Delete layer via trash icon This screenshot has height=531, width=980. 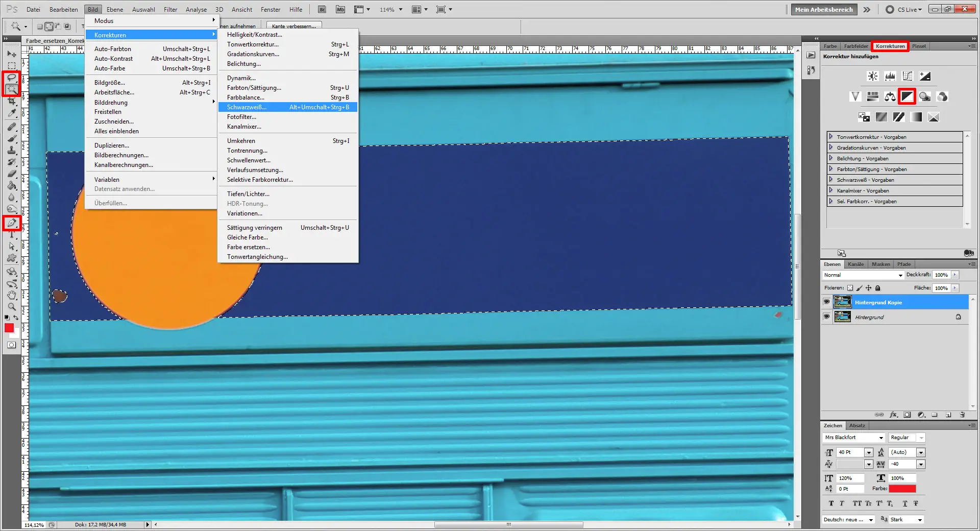(962, 415)
